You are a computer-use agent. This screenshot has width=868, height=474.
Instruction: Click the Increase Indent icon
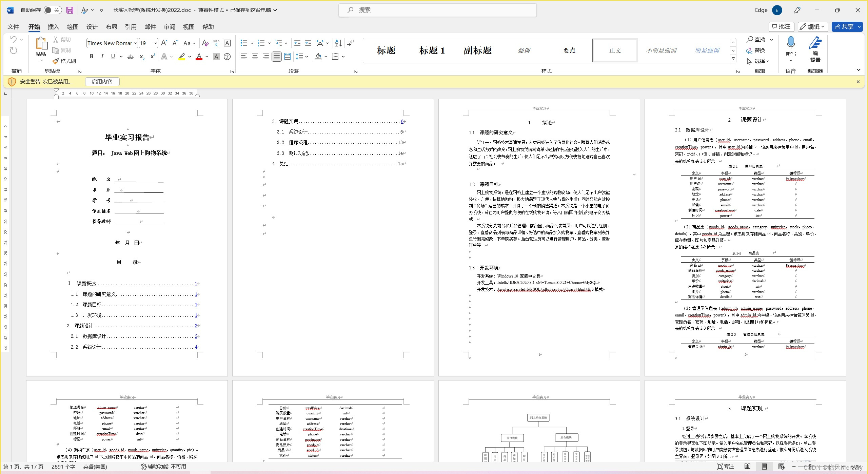pos(308,43)
